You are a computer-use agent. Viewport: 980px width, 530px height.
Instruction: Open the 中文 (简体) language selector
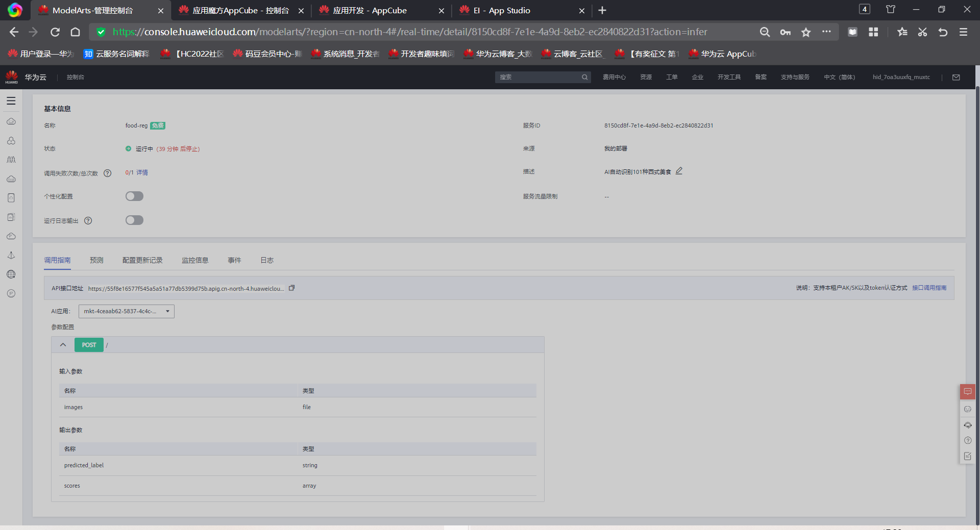pos(839,77)
